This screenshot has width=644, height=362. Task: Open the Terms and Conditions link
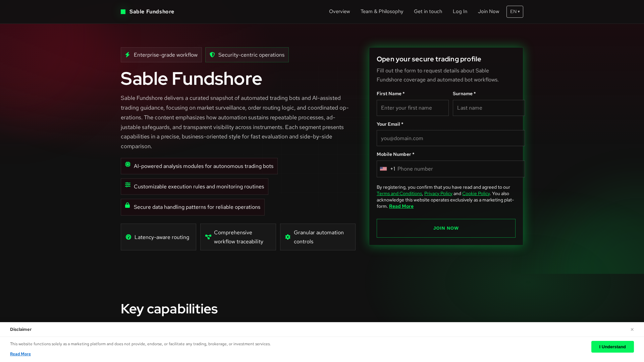[x=399, y=193]
